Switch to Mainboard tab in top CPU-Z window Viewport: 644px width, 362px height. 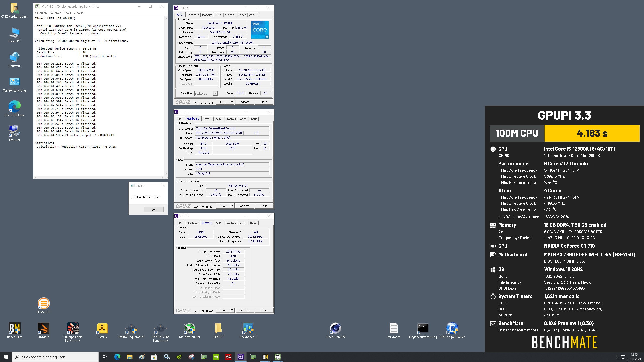pyautogui.click(x=193, y=15)
